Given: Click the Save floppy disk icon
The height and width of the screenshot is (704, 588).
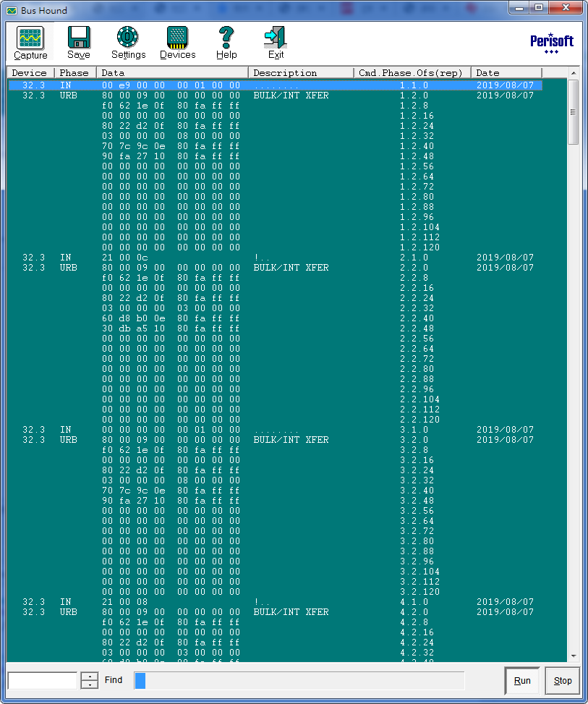Looking at the screenshot, I should click(79, 38).
